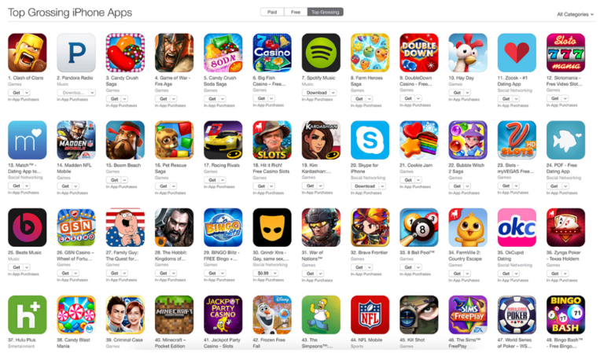Image resolution: width=600 pixels, height=364 pixels.
Task: Open the Clash of Clans app icon
Action: click(x=28, y=53)
